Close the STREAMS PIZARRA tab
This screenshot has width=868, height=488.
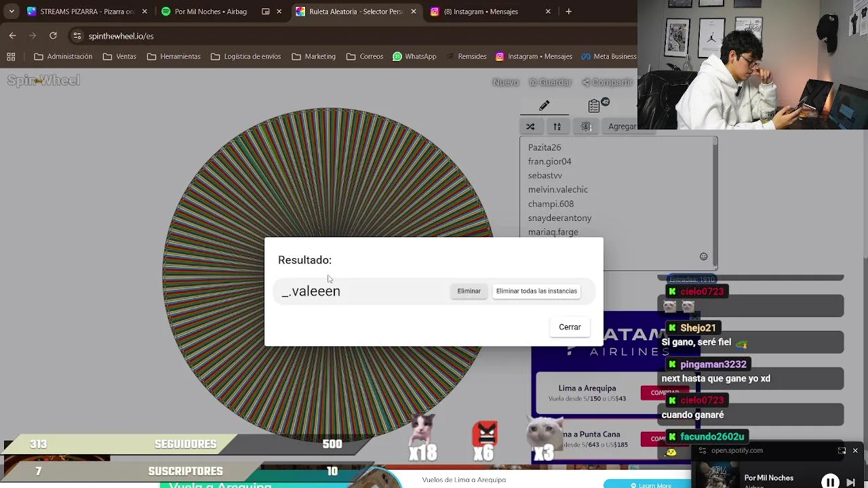[x=144, y=12]
